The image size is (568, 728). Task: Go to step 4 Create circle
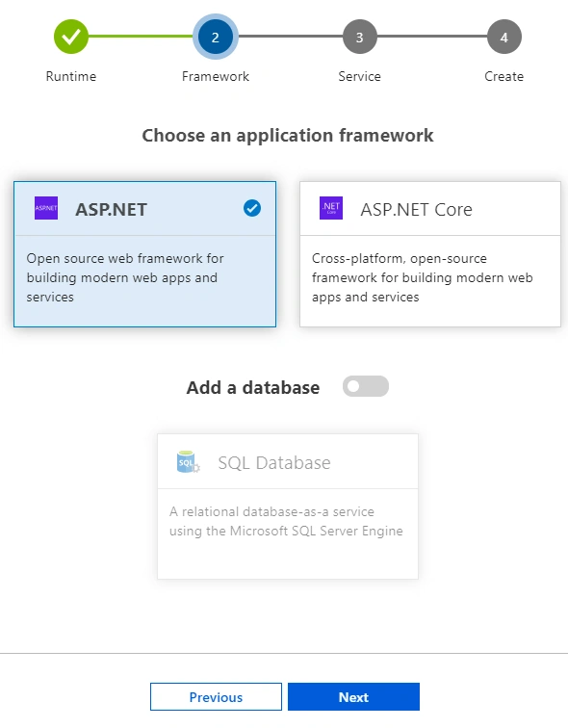(503, 37)
